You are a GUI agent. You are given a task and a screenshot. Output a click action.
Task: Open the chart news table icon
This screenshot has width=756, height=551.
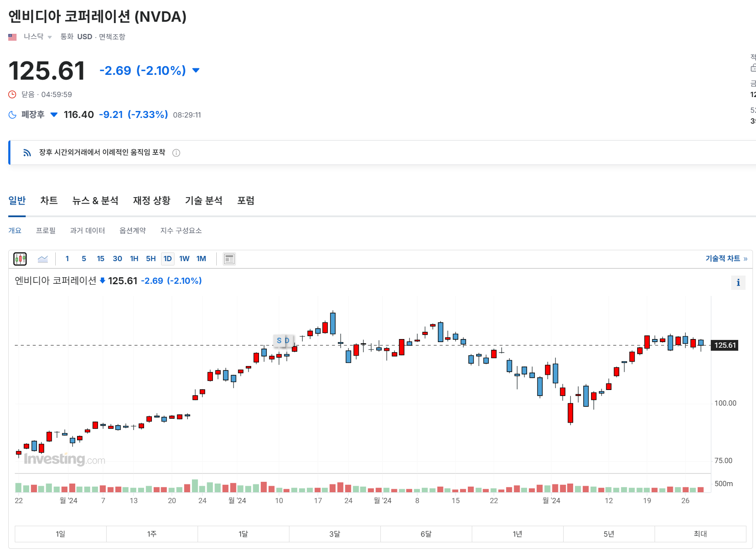[229, 259]
